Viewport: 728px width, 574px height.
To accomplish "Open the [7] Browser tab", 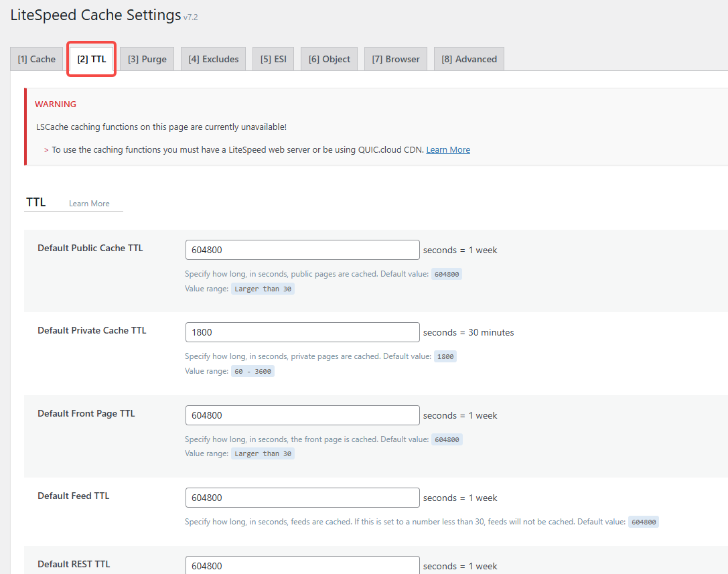I will pyautogui.click(x=396, y=59).
